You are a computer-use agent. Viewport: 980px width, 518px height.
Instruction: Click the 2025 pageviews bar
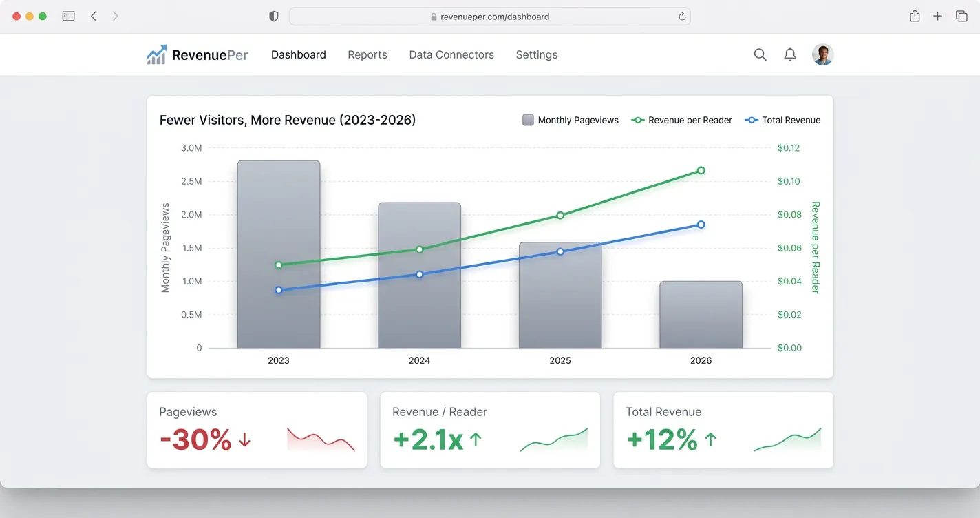(x=560, y=295)
